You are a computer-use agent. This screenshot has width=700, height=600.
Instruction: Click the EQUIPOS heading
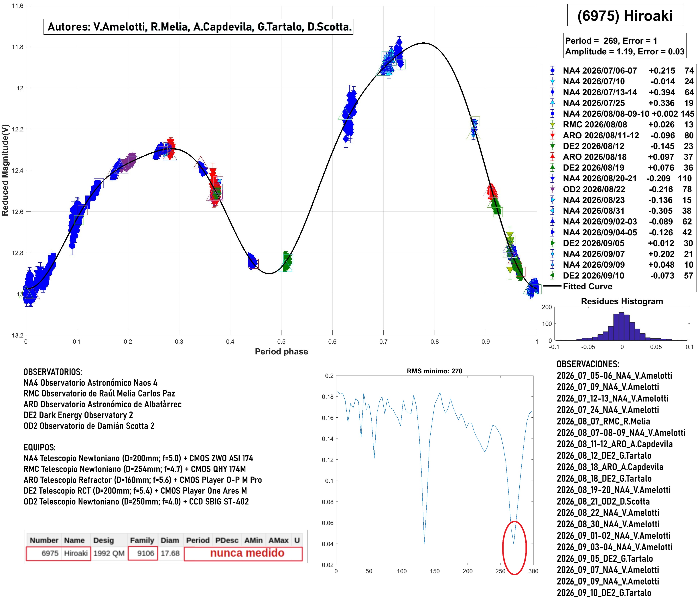[x=40, y=447]
